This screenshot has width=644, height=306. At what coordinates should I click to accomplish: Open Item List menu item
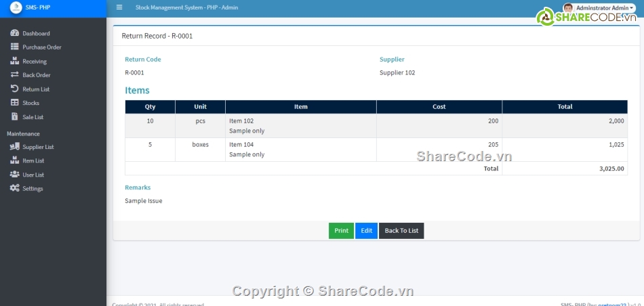point(33,161)
